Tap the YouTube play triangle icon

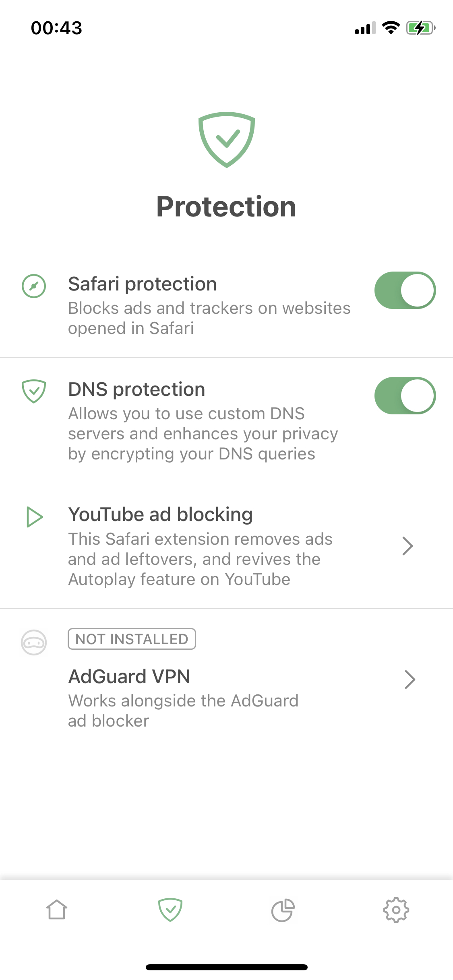point(35,517)
